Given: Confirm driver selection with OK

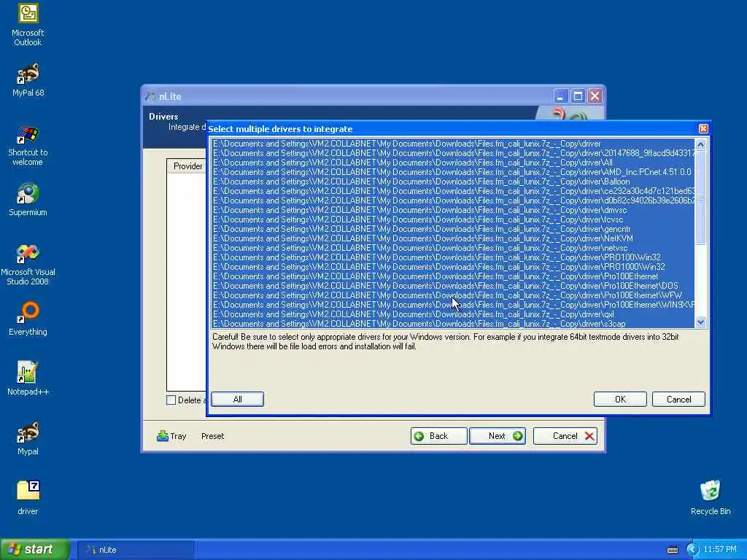Looking at the screenshot, I should coord(620,399).
